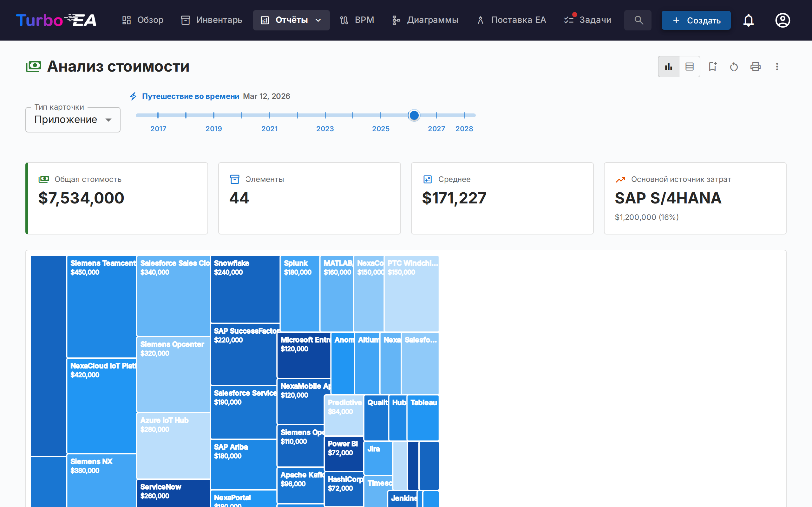Click the search magnifier icon
812x507 pixels.
(638, 21)
